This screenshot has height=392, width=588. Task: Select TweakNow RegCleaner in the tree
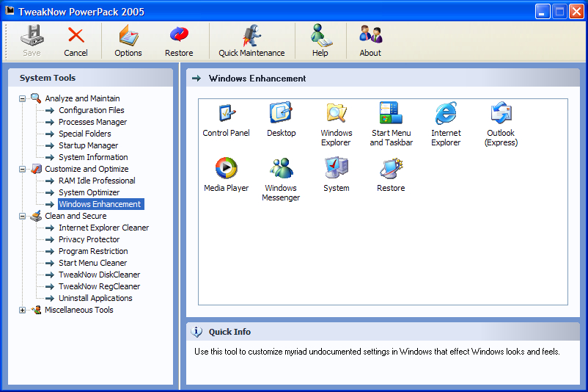(100, 286)
